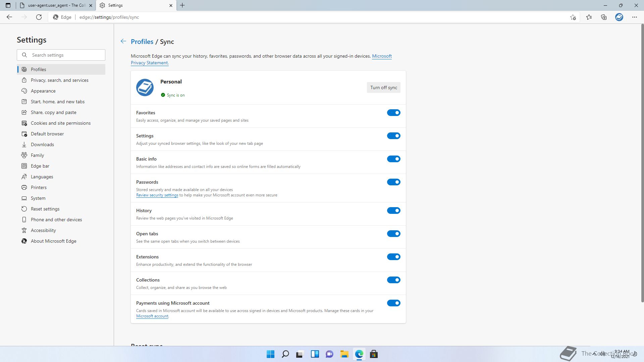Toggle Open tabs sync off
The width and height of the screenshot is (644, 362).
pyautogui.click(x=393, y=234)
